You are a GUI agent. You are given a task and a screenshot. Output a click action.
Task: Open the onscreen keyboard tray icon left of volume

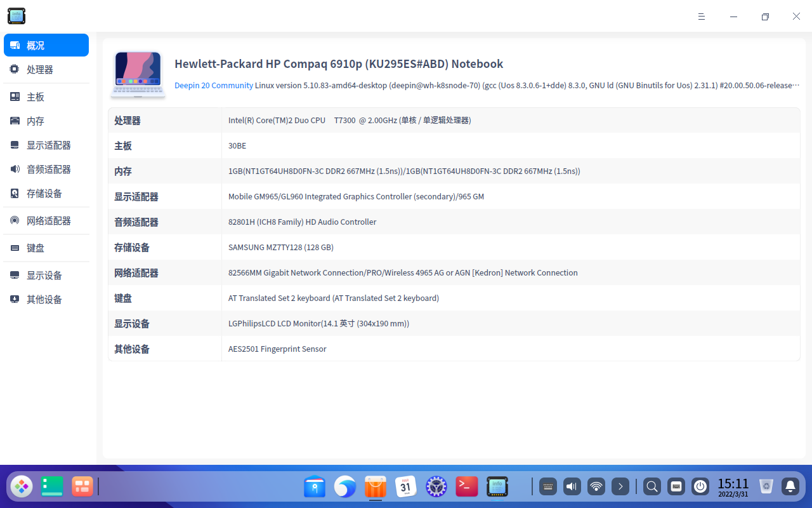548,487
